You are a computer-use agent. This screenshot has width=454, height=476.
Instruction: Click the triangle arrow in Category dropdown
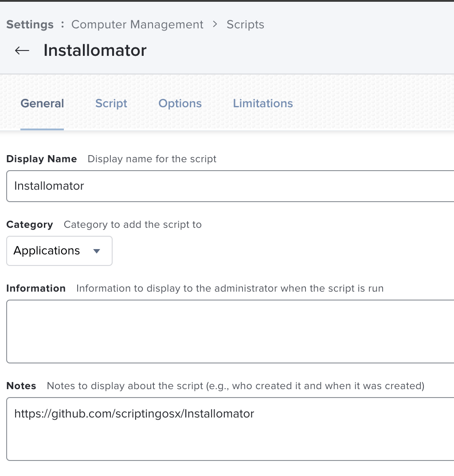coord(97,251)
